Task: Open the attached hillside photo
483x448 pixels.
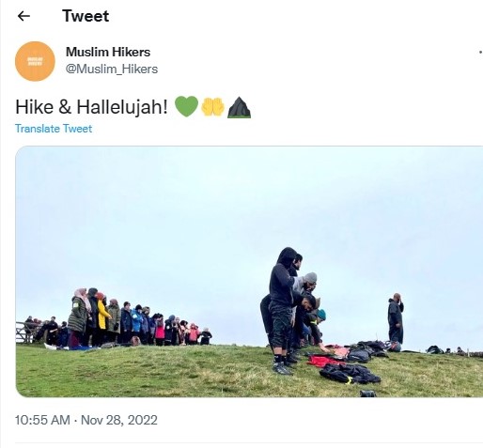Action: pyautogui.click(x=249, y=271)
